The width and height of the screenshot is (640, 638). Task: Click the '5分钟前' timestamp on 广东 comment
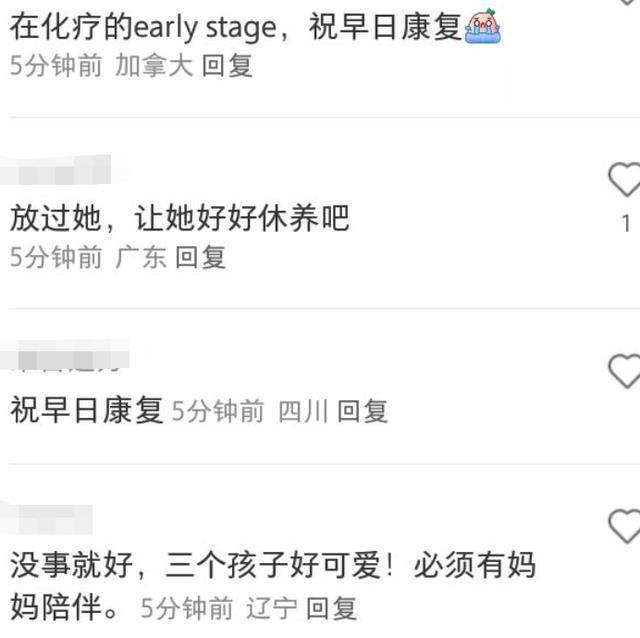tap(56, 257)
